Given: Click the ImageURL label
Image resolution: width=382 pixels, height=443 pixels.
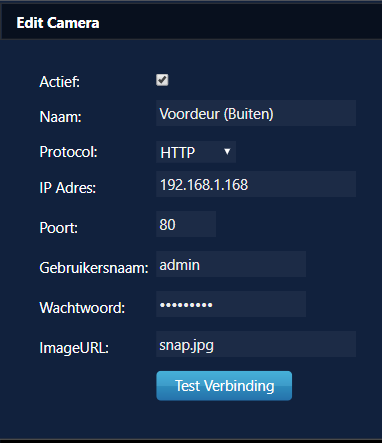Looking at the screenshot, I should 74,348.
